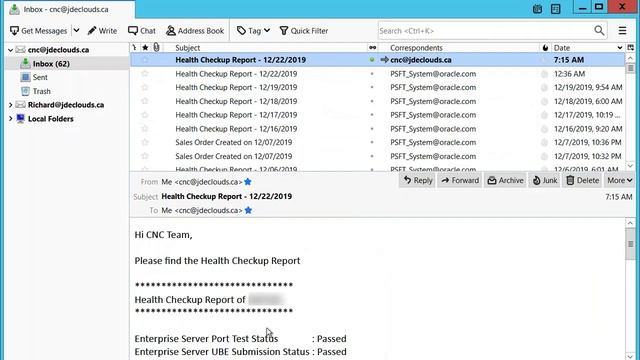Viewport: 640px width, 360px height.
Task: Click star next to From address
Action: (x=248, y=182)
